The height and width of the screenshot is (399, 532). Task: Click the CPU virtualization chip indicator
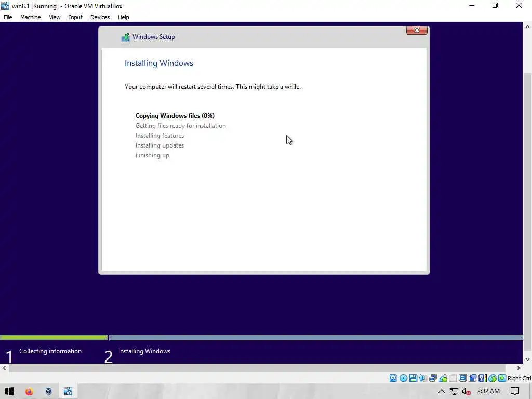pos(483,378)
